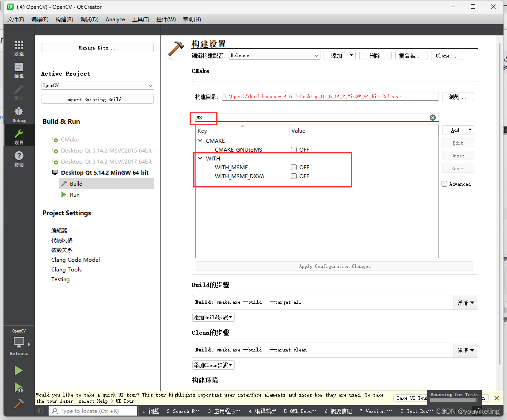Image resolution: width=507 pixels, height=420 pixels.
Task: Open the 帮助(H) menu
Action: (192, 19)
